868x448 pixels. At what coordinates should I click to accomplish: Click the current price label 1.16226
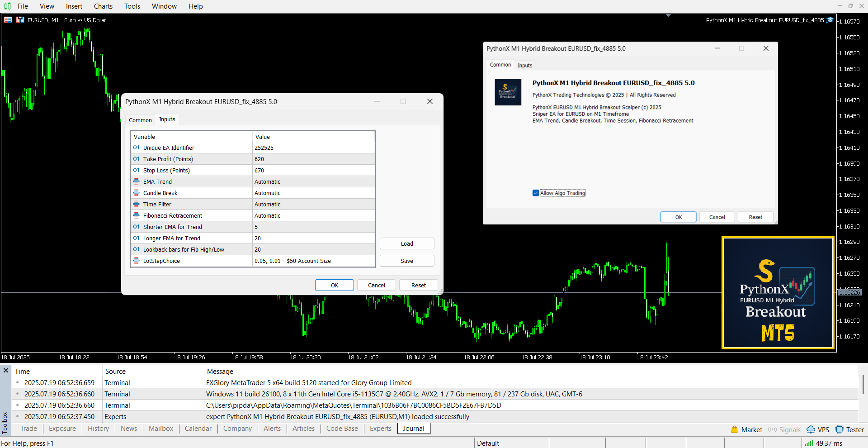[849, 293]
